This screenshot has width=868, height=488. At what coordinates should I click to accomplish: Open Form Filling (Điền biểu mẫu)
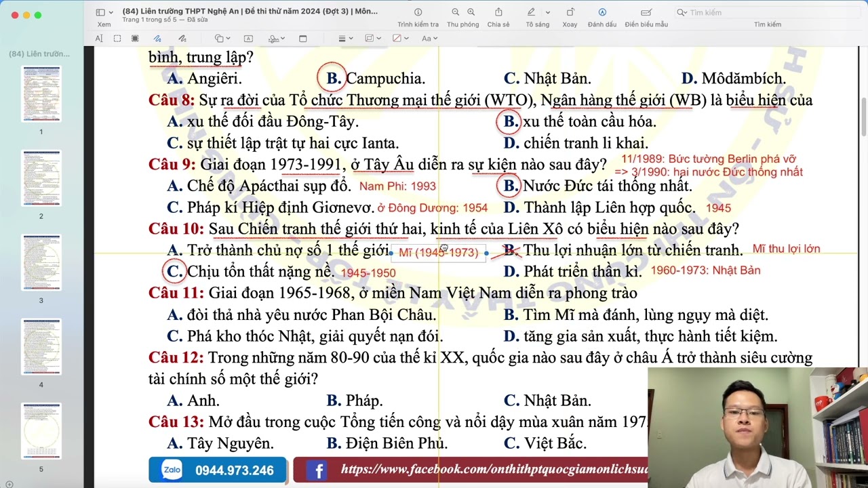pyautogui.click(x=646, y=12)
